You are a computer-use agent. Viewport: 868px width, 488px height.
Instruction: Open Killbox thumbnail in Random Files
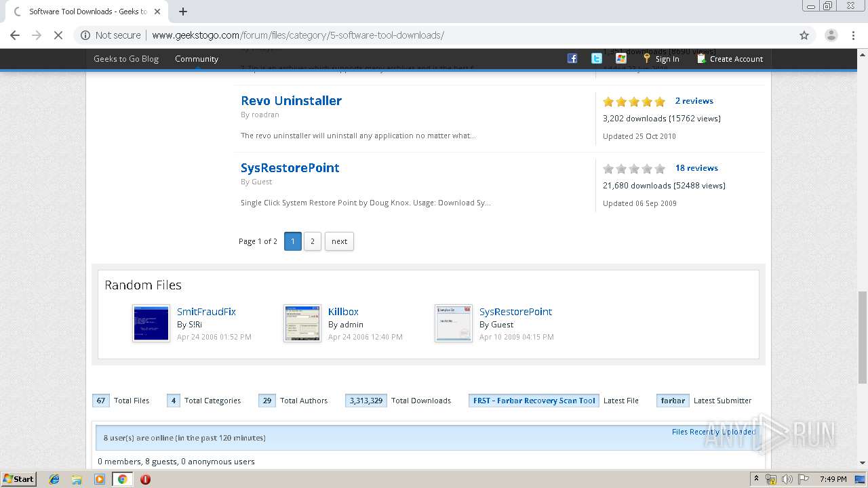pos(302,323)
